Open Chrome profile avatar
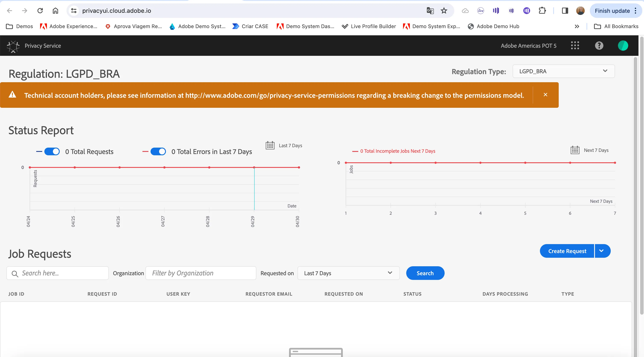Image resolution: width=644 pixels, height=357 pixels. coord(580,10)
